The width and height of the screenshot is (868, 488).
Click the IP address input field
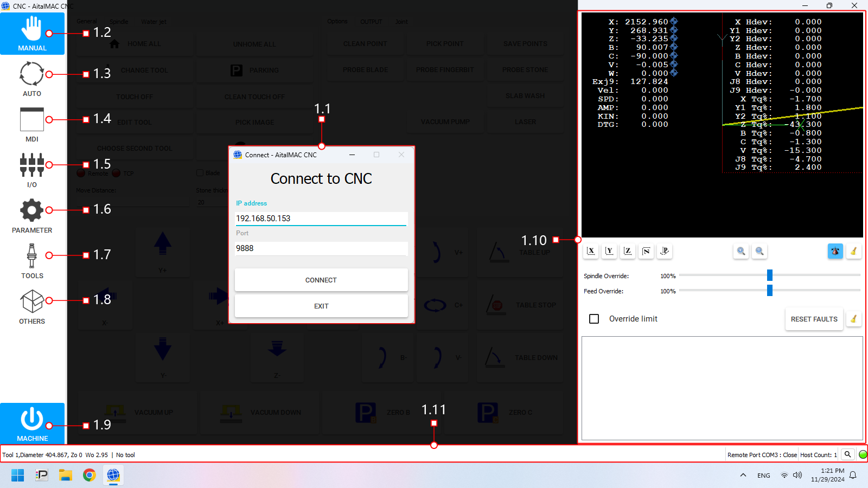coord(321,219)
